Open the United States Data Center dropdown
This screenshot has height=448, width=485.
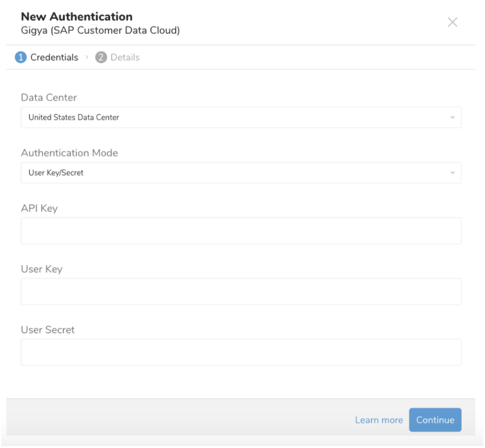[x=241, y=117]
